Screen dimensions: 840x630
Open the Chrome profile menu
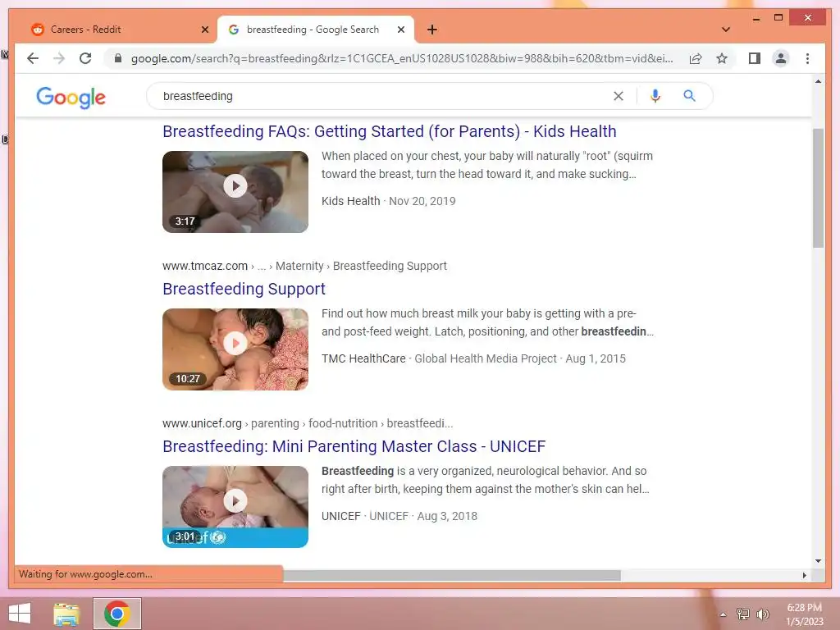(781, 58)
